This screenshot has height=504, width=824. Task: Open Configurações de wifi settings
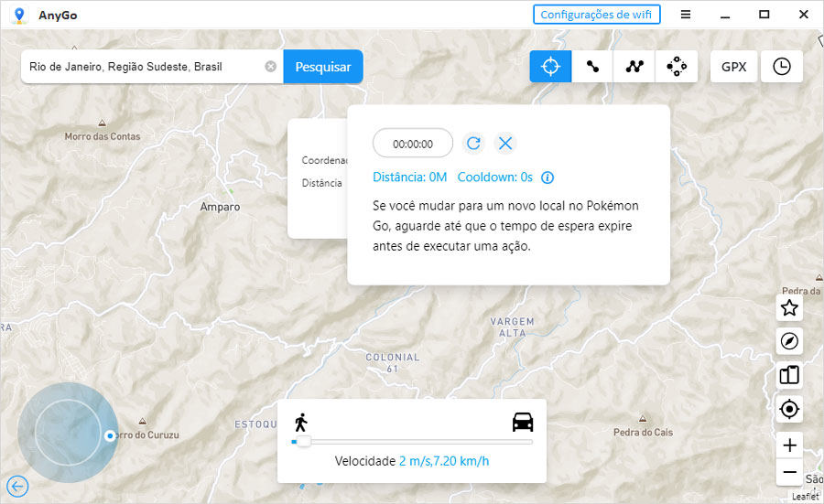(596, 15)
